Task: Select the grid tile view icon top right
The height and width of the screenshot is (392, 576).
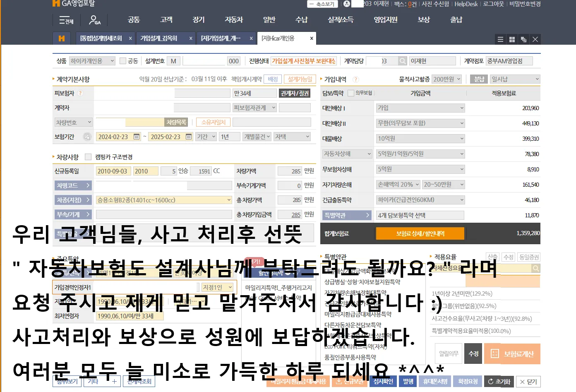Action: click(x=512, y=39)
